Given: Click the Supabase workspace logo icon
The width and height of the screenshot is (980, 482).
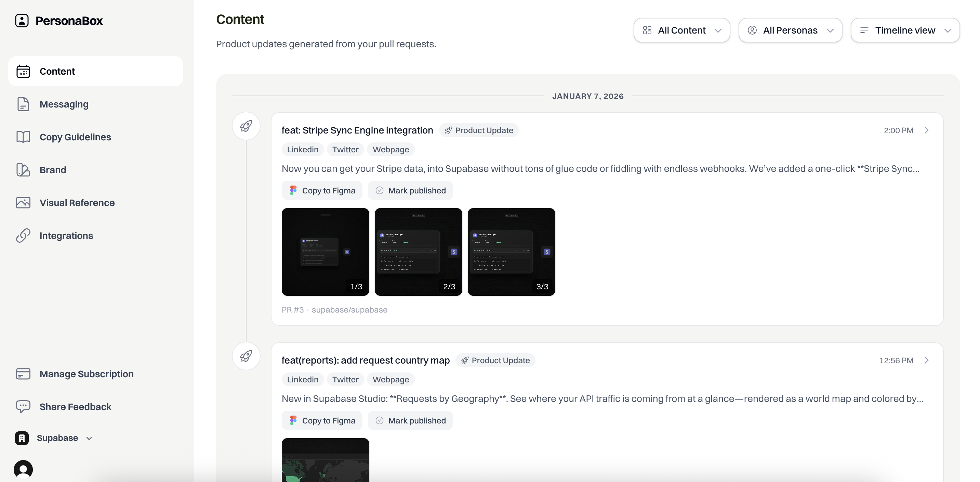Looking at the screenshot, I should (22, 438).
